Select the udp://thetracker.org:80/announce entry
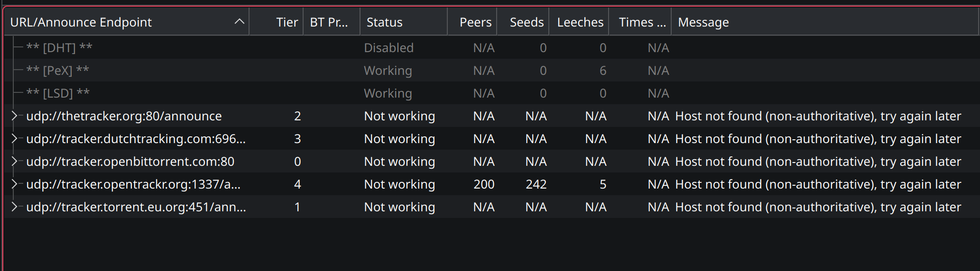The height and width of the screenshot is (271, 980). pyautogui.click(x=124, y=116)
